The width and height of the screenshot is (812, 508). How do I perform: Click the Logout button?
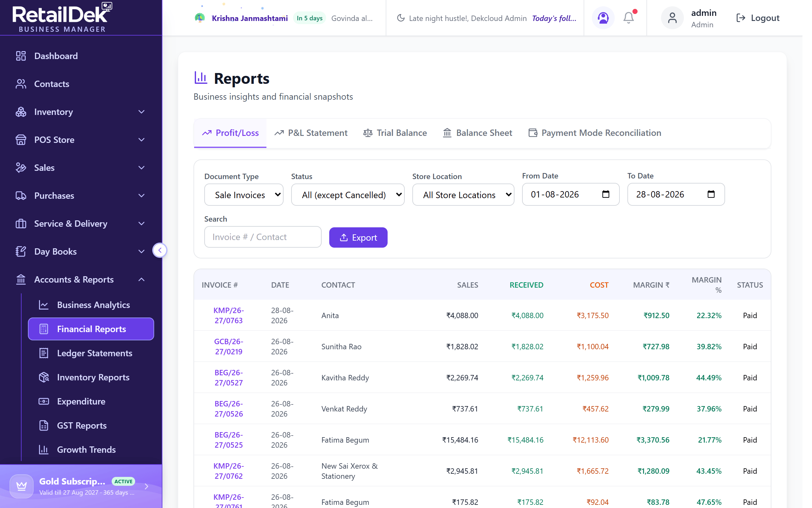758,18
